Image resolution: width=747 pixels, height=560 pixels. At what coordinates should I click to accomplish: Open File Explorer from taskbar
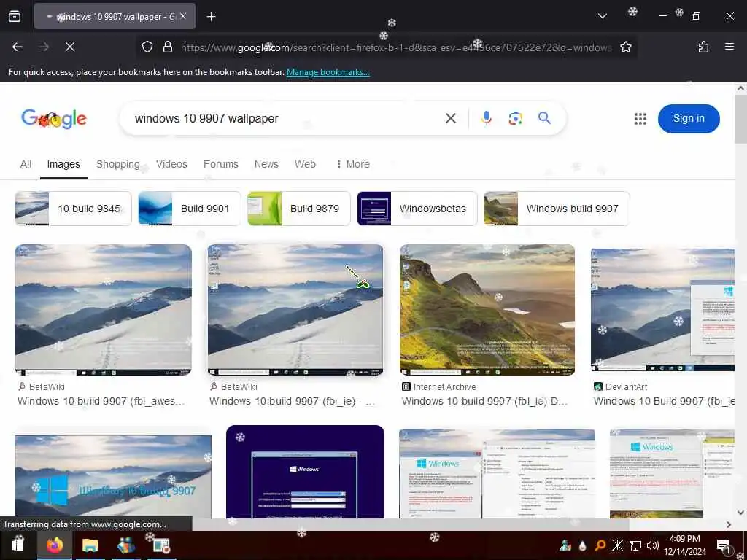coord(90,545)
